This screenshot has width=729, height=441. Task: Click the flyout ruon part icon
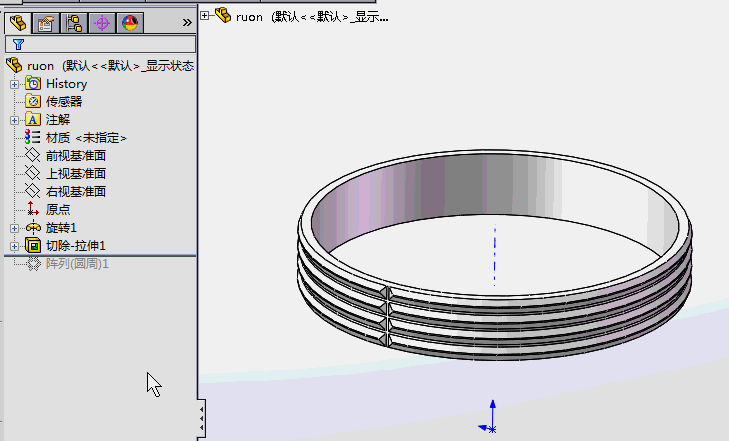pyautogui.click(x=223, y=16)
